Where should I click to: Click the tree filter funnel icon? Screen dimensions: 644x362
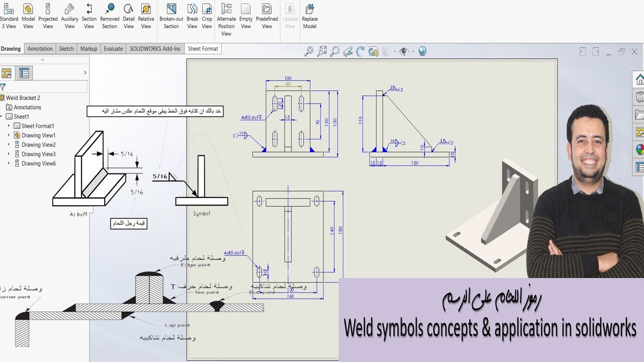click(x=3, y=87)
